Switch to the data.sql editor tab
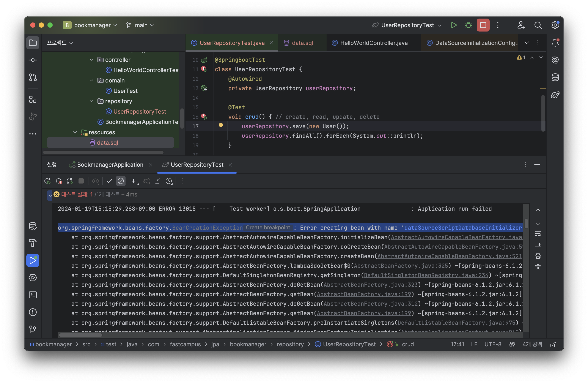 302,43
